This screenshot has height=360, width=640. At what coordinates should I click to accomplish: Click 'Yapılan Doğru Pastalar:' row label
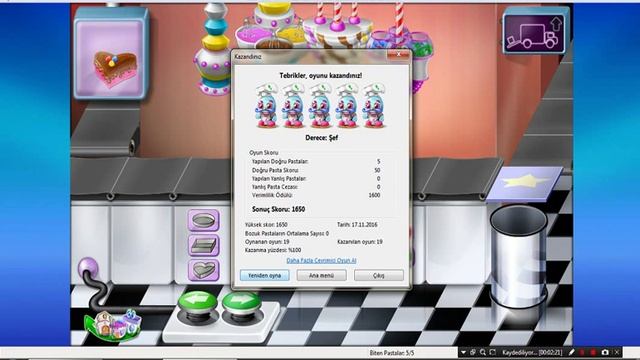pos(280,162)
